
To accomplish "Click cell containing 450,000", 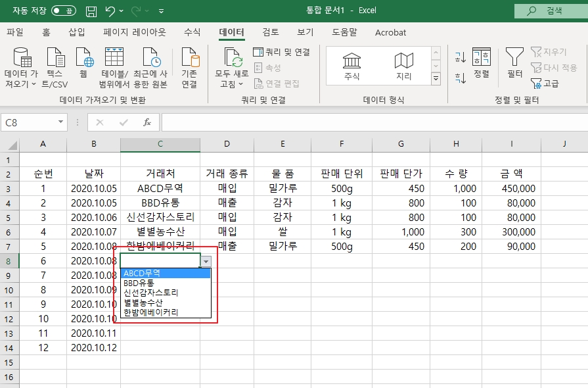I will coord(512,188).
